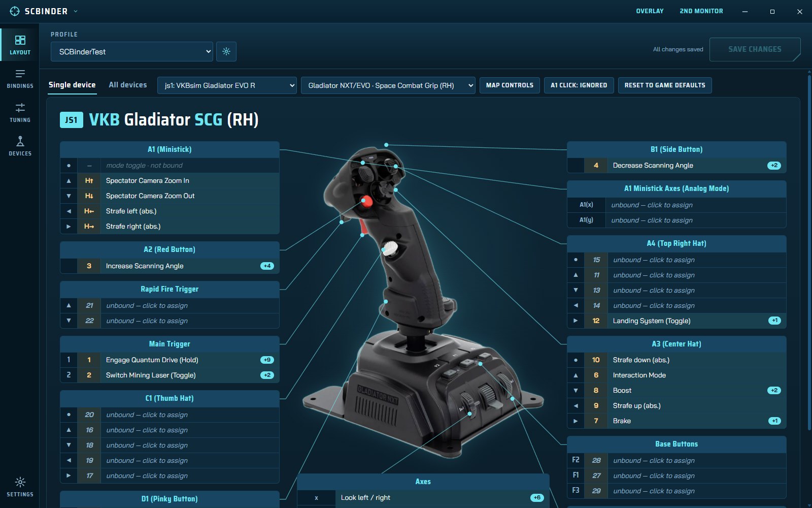Screen dimensions: 812x508
Task: Click the SCBinder crosshair logo icon
Action: click(x=15, y=11)
